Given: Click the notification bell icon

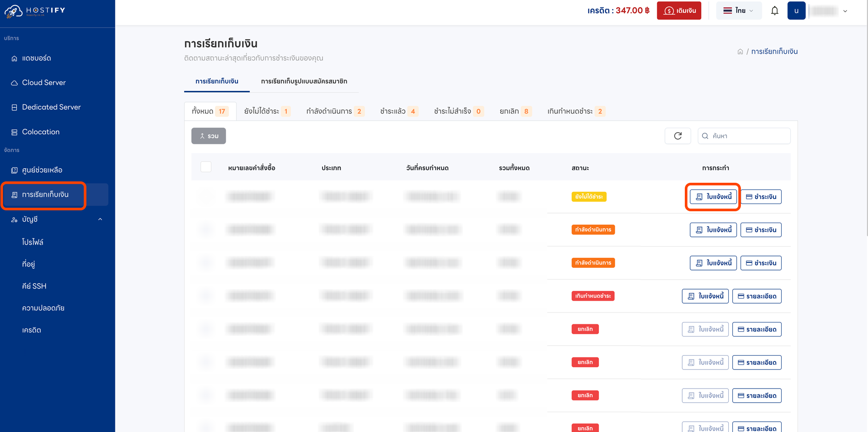Looking at the screenshot, I should coord(774,11).
